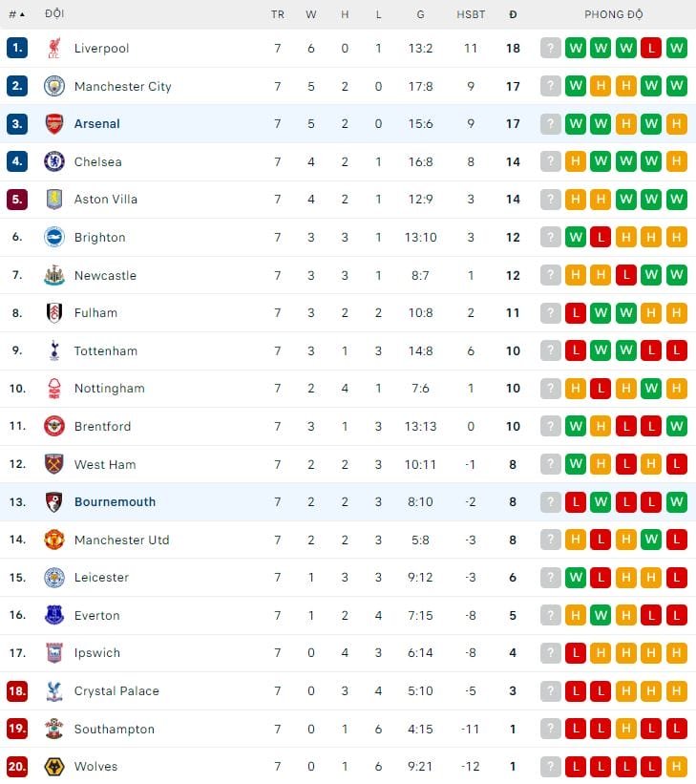The image size is (696, 784).
Task: Click the Manchester City club badge
Action: click(x=54, y=85)
